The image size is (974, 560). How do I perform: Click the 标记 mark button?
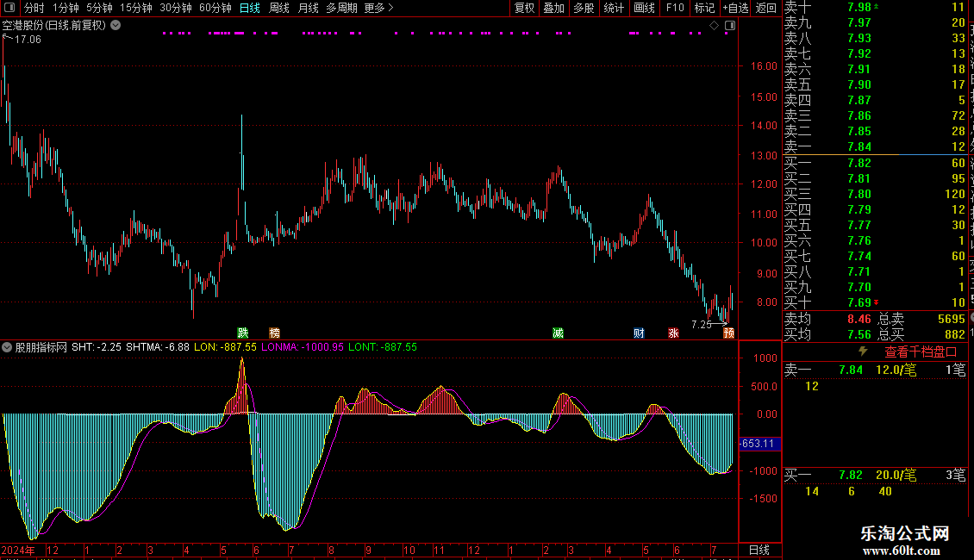pos(704,8)
